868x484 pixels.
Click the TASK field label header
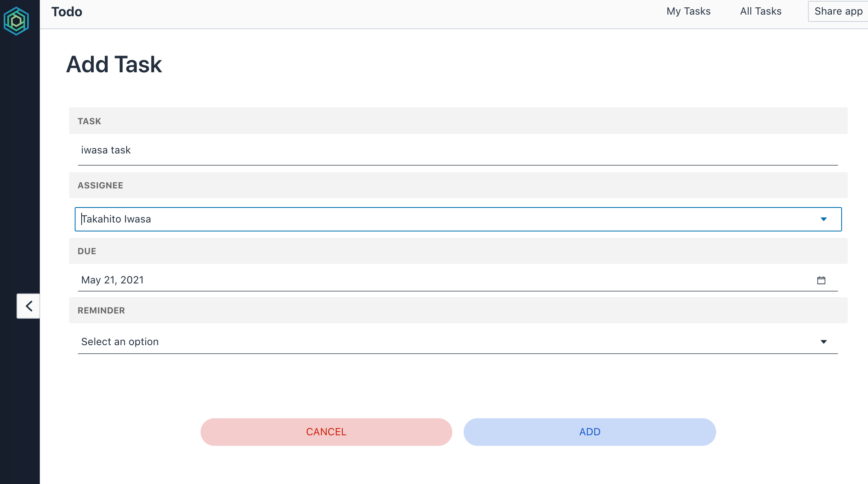pyautogui.click(x=89, y=121)
